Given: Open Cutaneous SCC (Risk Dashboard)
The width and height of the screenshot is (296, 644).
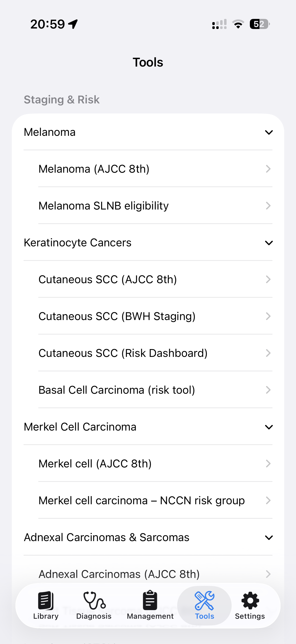Looking at the screenshot, I should point(123,353).
